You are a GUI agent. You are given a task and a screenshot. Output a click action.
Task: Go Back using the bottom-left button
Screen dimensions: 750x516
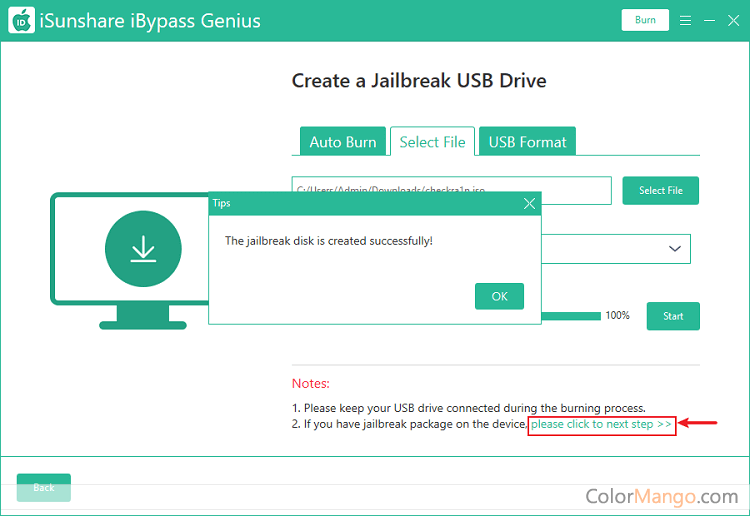click(44, 487)
